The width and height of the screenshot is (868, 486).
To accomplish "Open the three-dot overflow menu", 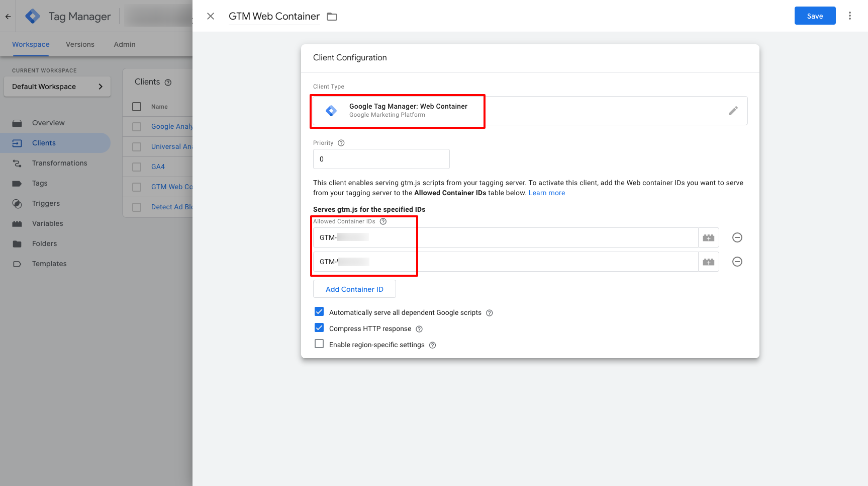I will [x=849, y=16].
